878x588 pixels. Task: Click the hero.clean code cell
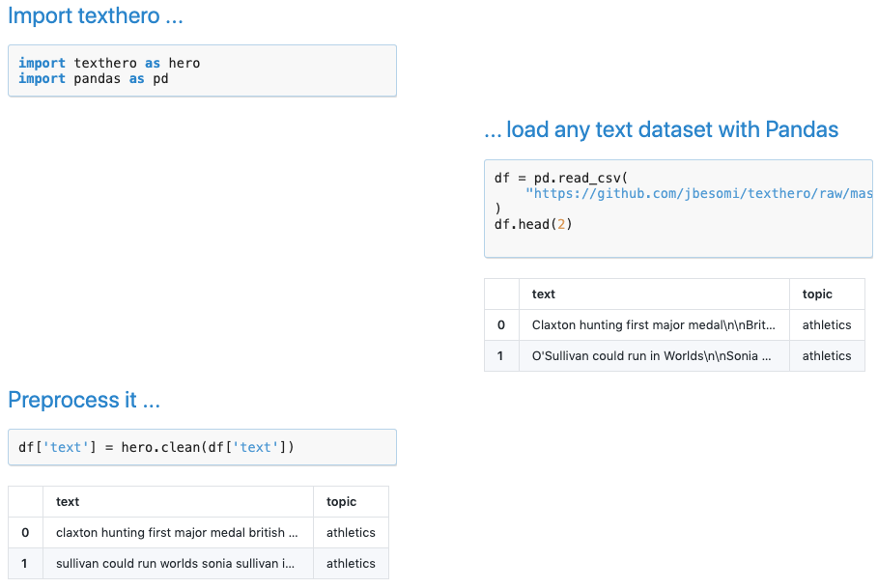(x=202, y=447)
